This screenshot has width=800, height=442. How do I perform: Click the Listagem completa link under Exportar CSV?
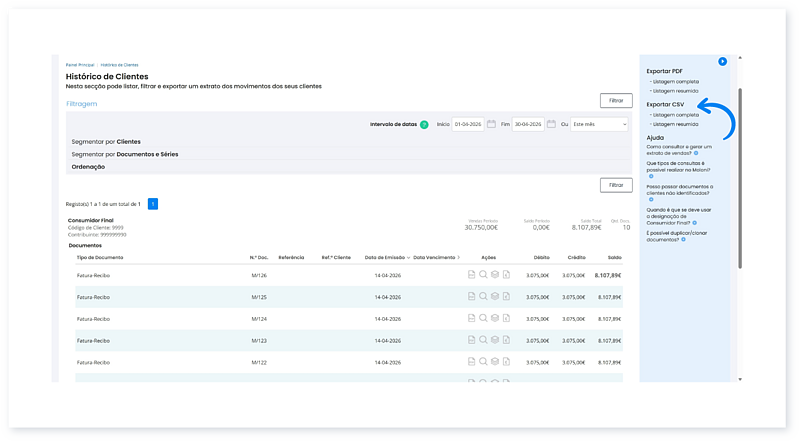coord(675,115)
